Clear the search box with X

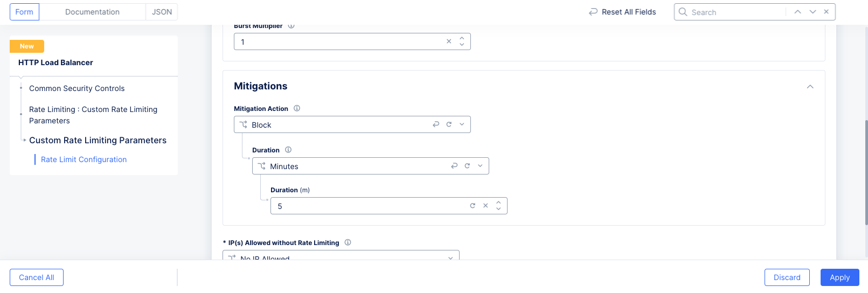[827, 12]
